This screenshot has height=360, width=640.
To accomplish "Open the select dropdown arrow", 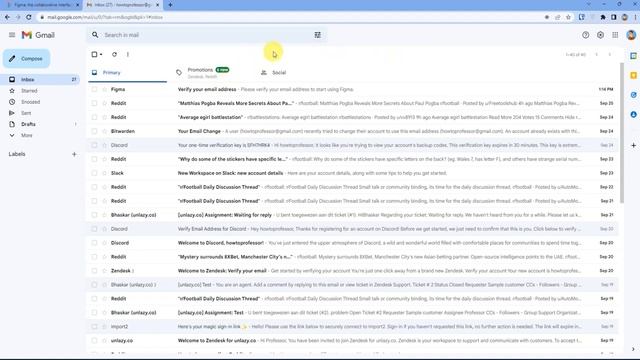I will pos(101,54).
